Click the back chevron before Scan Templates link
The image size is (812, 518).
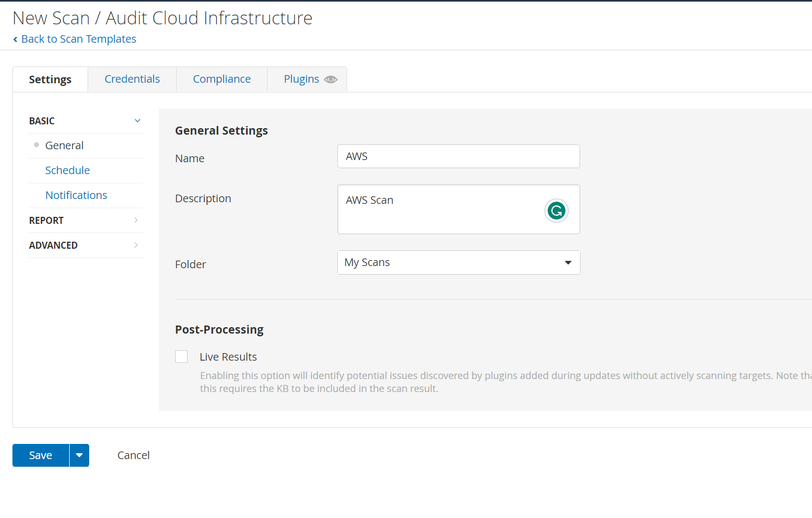pos(15,38)
